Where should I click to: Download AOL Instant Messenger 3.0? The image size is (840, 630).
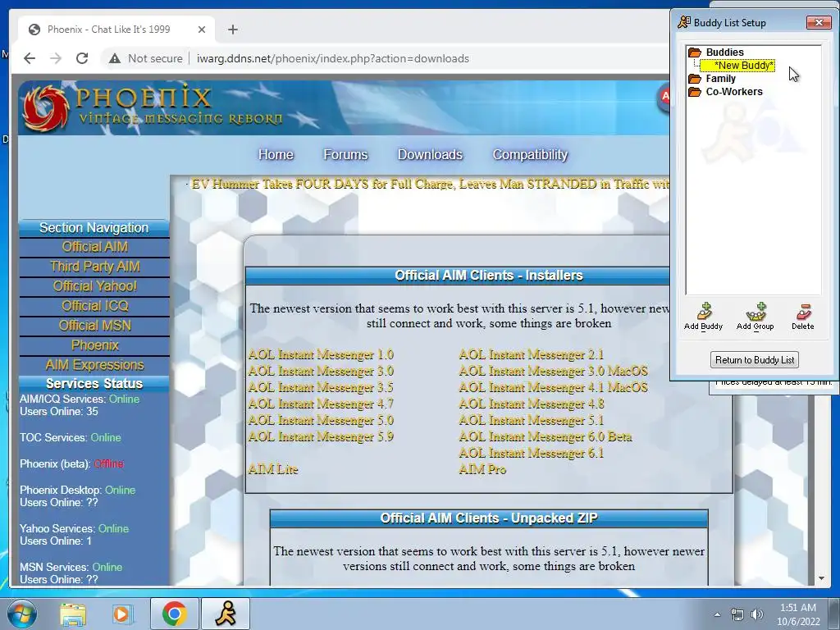coord(321,372)
